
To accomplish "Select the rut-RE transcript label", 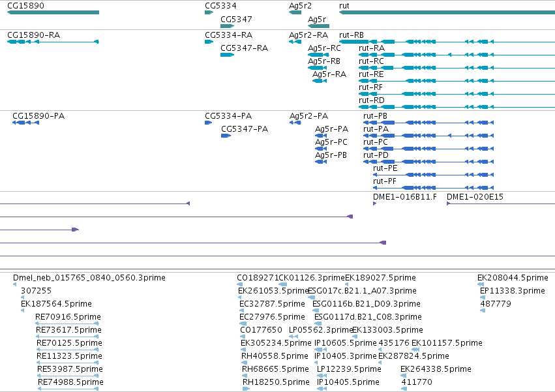I will (371, 74).
